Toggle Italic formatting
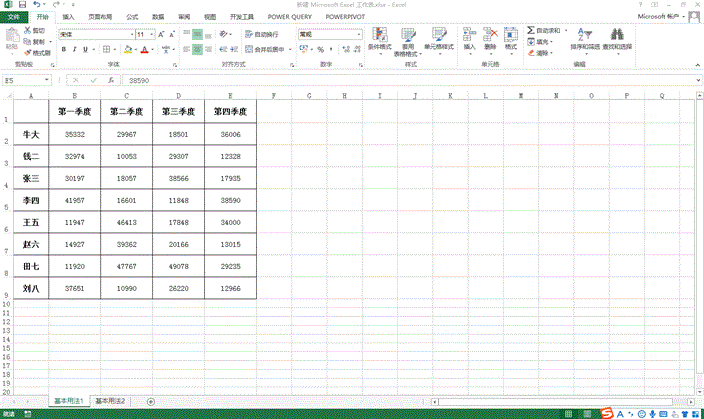The height and width of the screenshot is (419, 704). click(75, 49)
